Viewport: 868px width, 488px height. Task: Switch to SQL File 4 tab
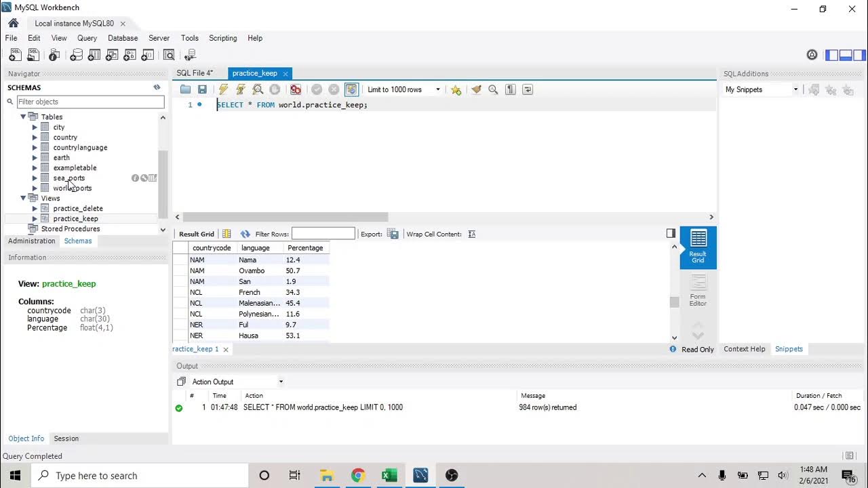pyautogui.click(x=195, y=73)
